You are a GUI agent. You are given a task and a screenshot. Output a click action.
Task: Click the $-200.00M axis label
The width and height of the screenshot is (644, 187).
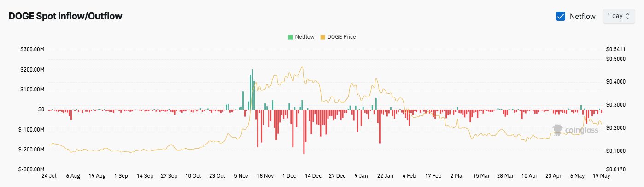click(x=32, y=150)
